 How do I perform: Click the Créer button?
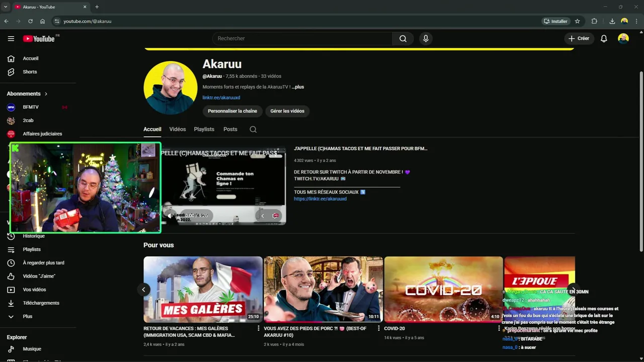click(579, 39)
